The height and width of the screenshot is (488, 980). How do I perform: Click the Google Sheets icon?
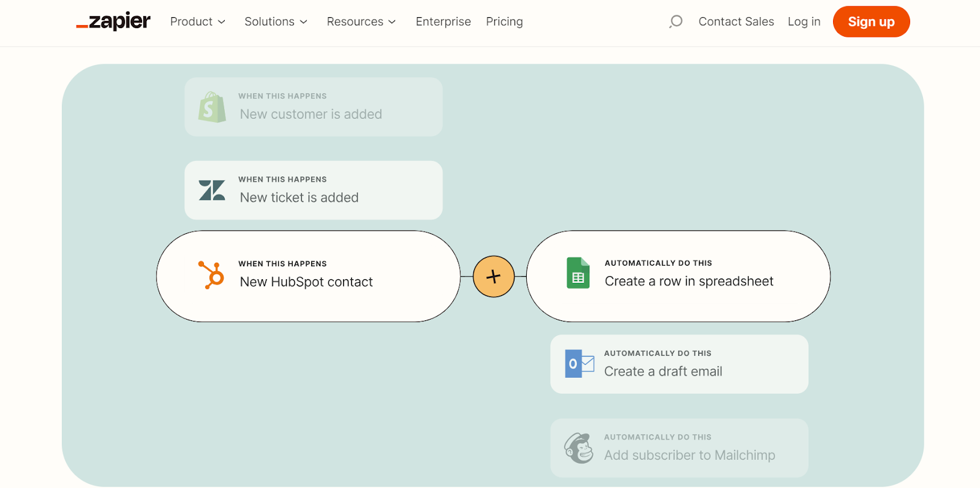click(578, 273)
